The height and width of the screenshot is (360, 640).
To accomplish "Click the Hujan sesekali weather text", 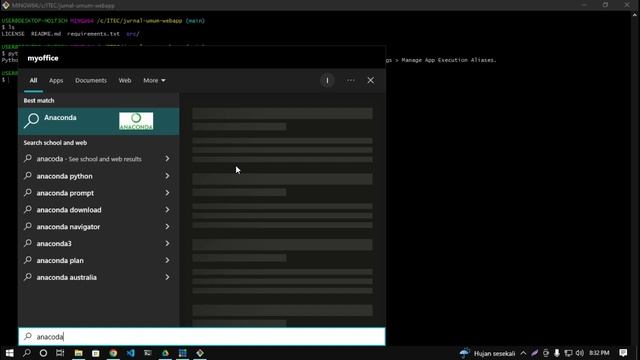I will click(494, 353).
